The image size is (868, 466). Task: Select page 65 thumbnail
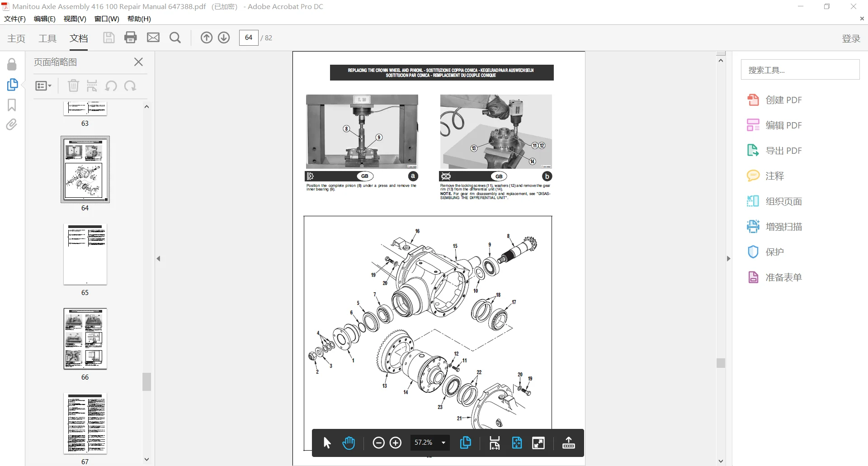coord(85,254)
